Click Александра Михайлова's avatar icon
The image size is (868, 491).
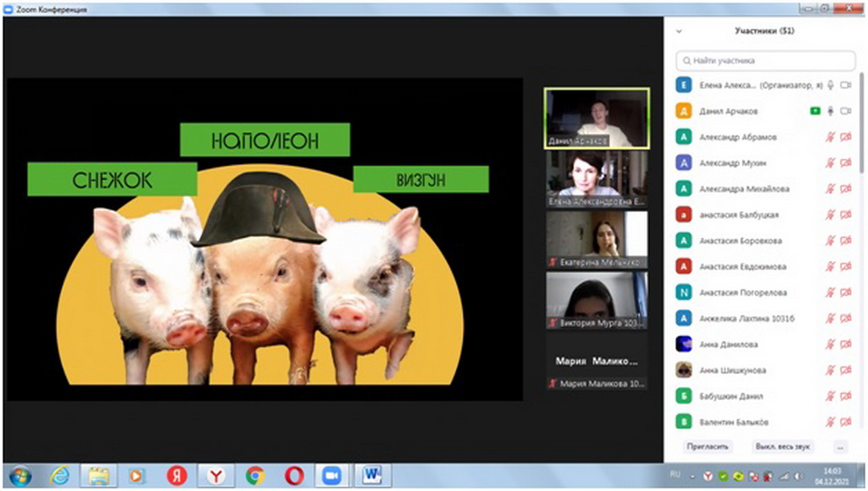coord(683,189)
